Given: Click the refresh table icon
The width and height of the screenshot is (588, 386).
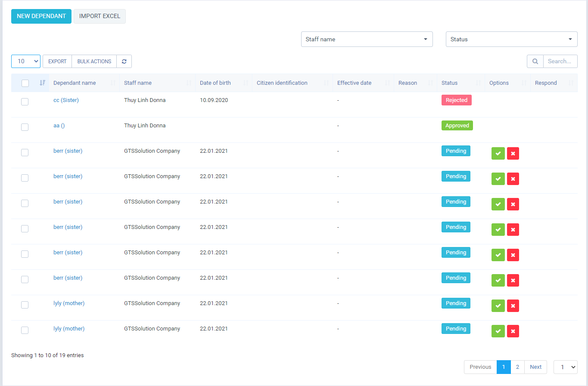Looking at the screenshot, I should [124, 61].
